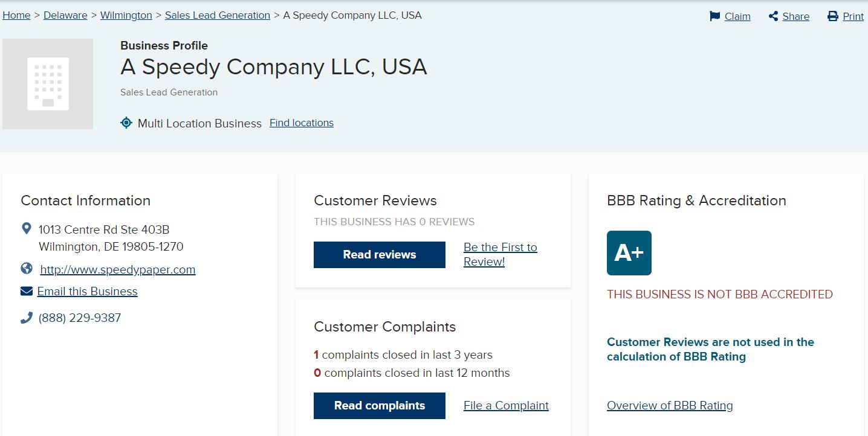Image resolution: width=868 pixels, height=436 pixels.
Task: Click the globe website icon
Action: (27, 269)
